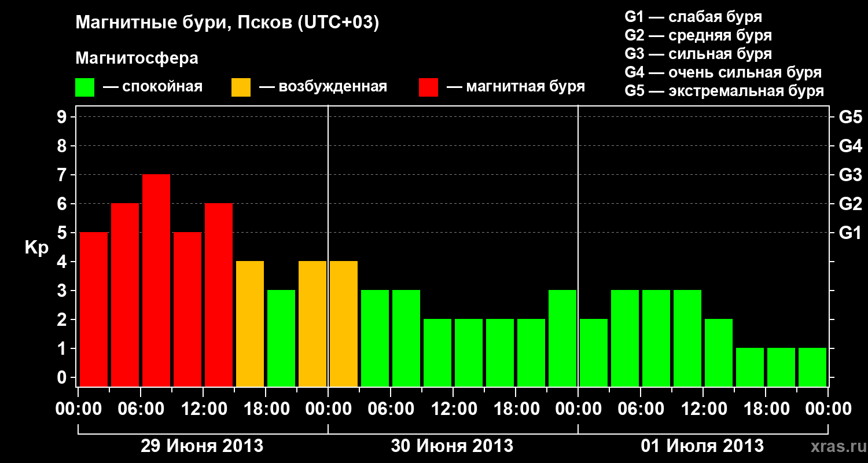The height and width of the screenshot is (463, 868).
Task: Click the '— магнитная буря' legend label
Action: tap(516, 87)
